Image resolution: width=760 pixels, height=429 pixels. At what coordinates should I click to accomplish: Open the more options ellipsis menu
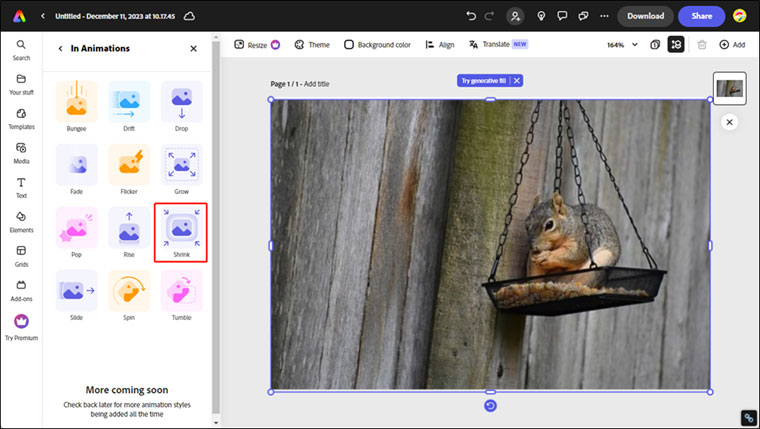pos(602,16)
